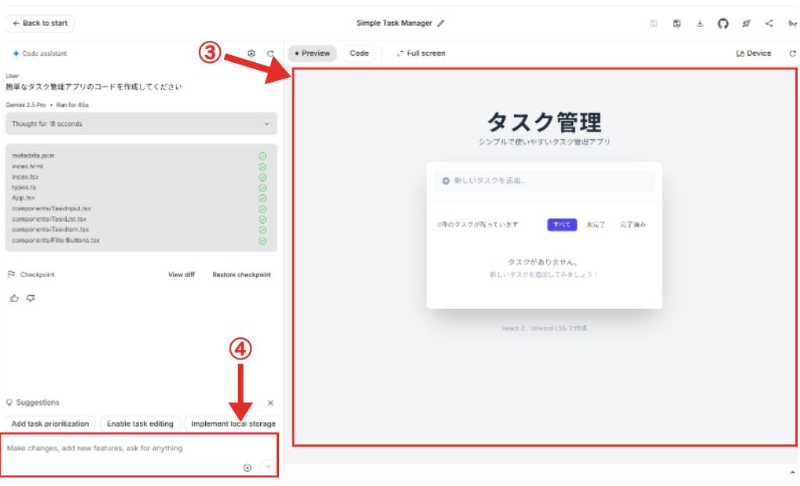Open components/TaskInput.tsx file entry
Screen dimensions: 800x486
(52, 209)
